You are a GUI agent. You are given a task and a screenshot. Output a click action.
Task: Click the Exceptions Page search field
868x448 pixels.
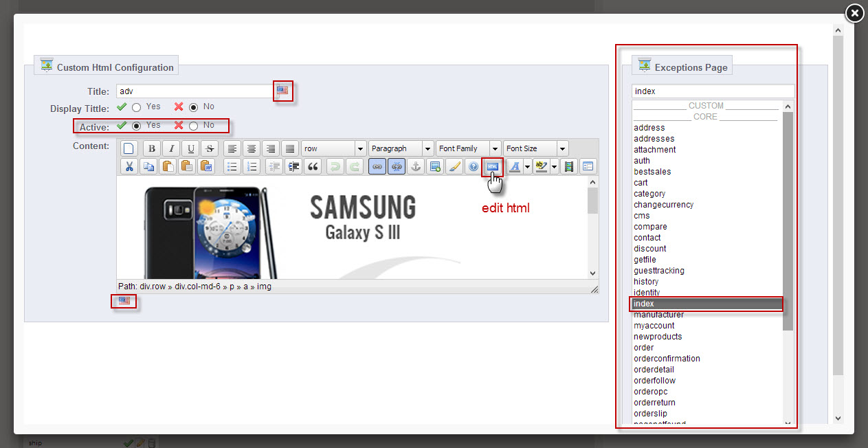[713, 91]
